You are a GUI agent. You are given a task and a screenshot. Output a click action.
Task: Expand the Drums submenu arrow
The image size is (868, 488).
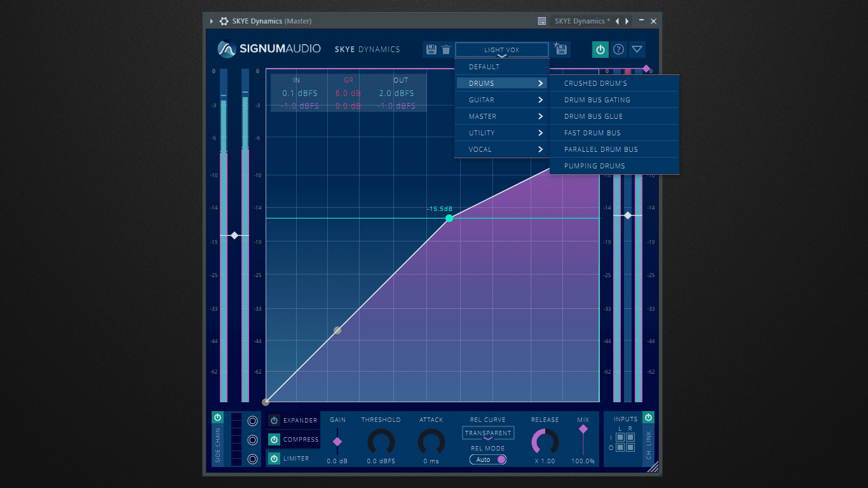tap(541, 83)
